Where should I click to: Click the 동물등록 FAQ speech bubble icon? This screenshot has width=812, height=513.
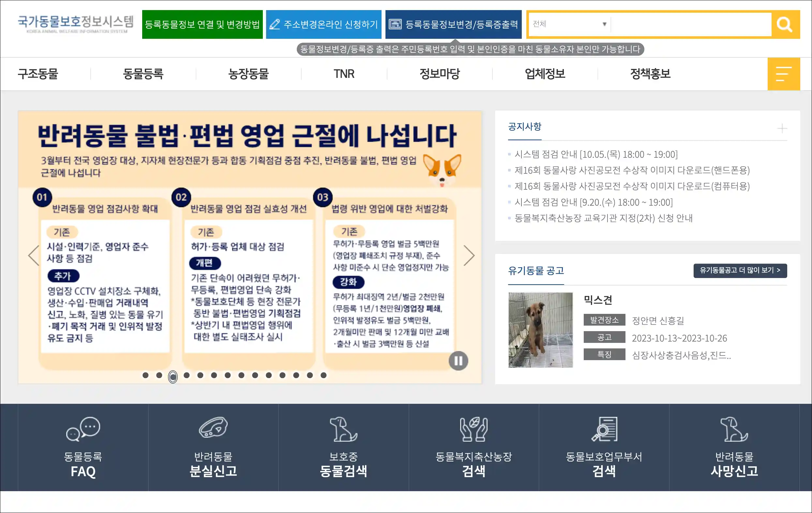(x=83, y=429)
